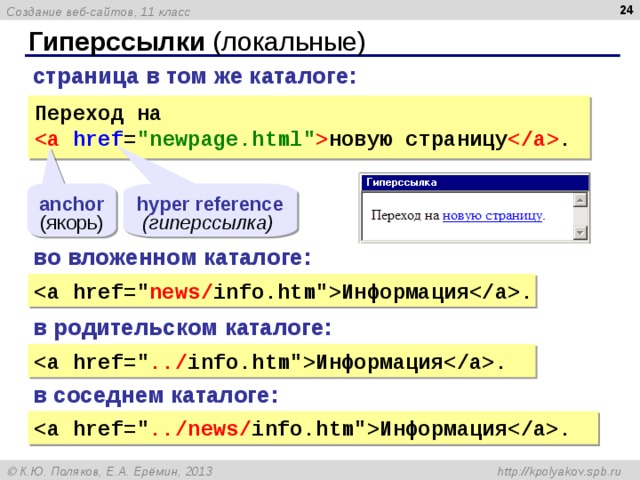Click the red '../news/' in the last code line
This screenshot has height=480, width=640.
point(200,429)
